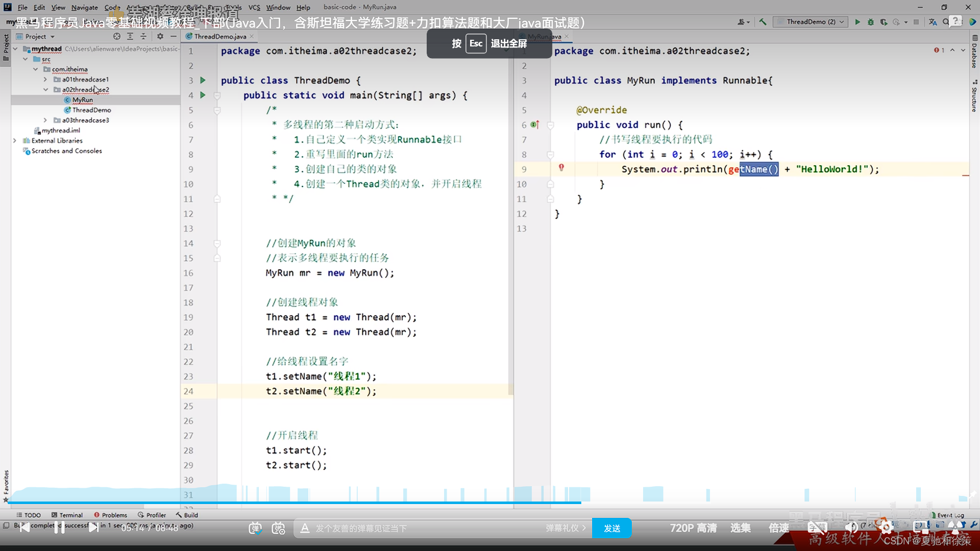Open the Navigate menu
Screen dimensions: 980x551
[x=84, y=7]
